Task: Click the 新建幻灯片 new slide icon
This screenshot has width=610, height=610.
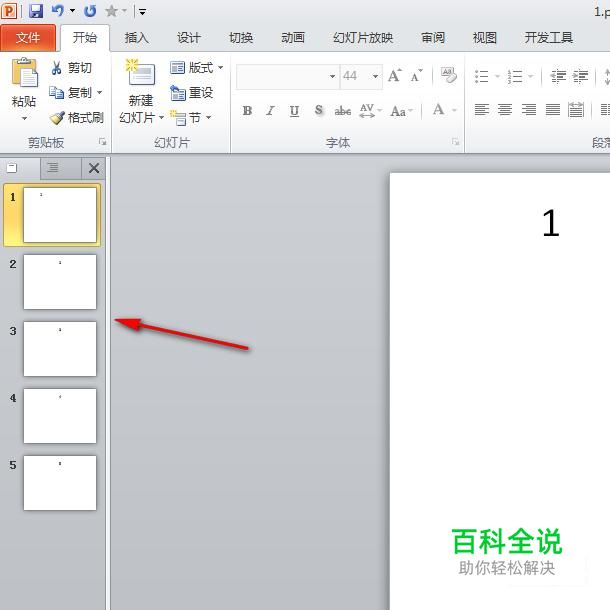Action: (x=140, y=73)
